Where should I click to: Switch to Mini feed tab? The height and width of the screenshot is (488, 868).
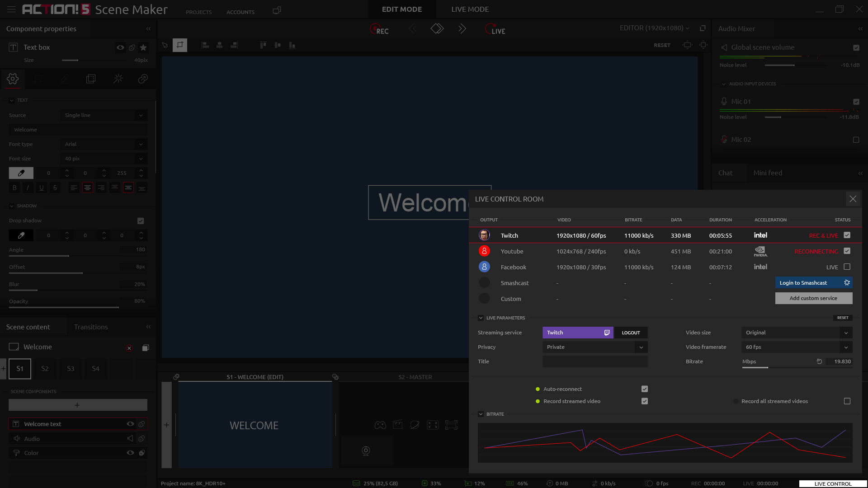pos(768,173)
